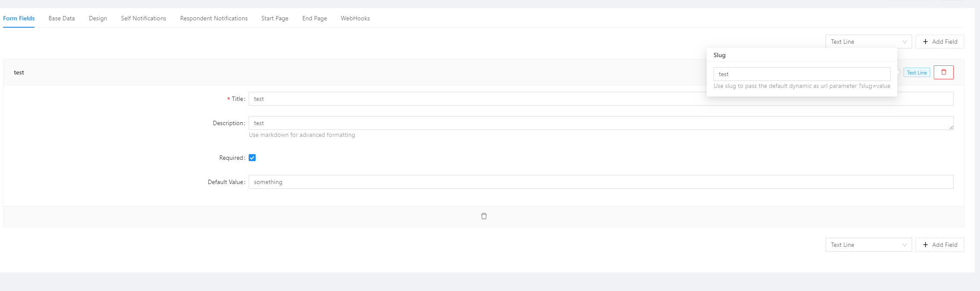This screenshot has height=291, width=980.
Task: Select the blue Text Line tag on the field
Action: click(x=917, y=72)
